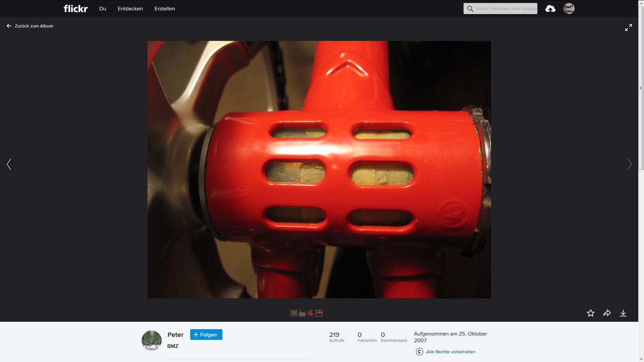Open the user avatar menu
Screen dimensions: 644x362
click(569, 9)
